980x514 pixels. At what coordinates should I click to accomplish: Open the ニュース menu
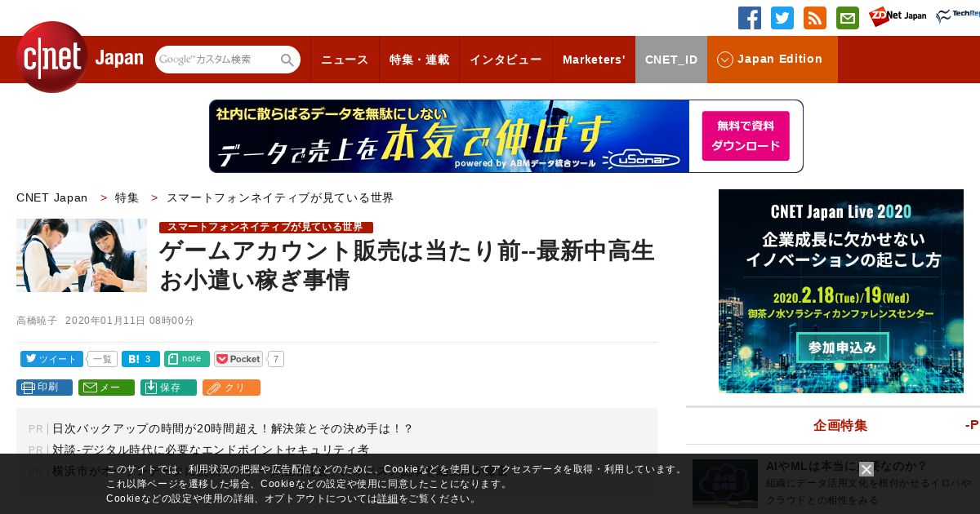[345, 60]
